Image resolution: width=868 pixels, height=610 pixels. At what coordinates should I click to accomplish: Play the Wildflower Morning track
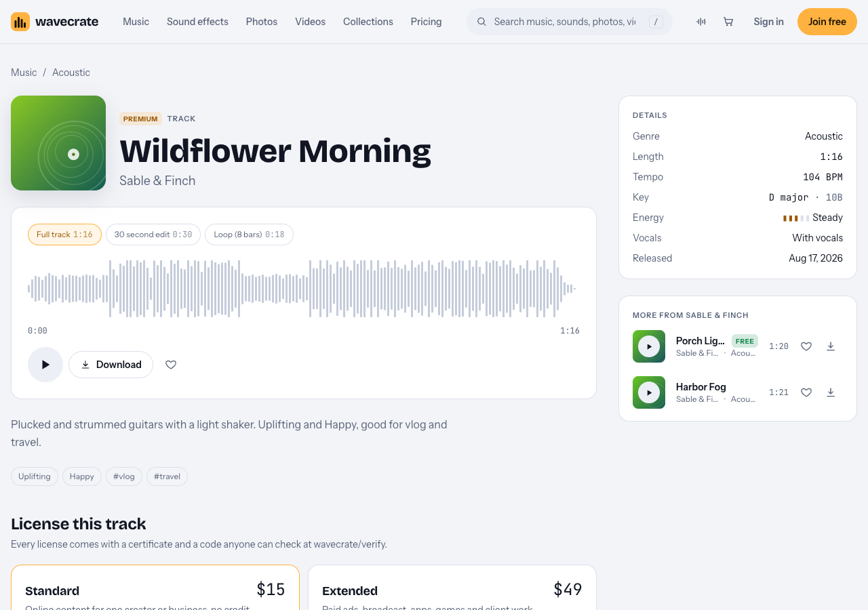[x=45, y=365]
